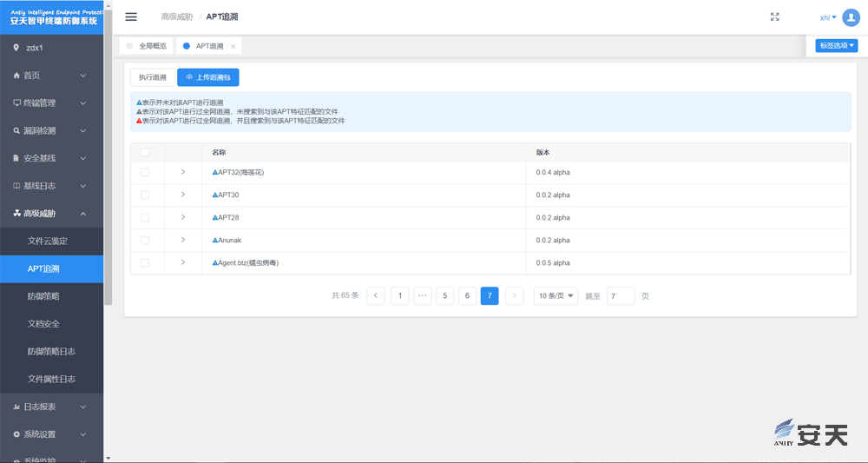Image resolution: width=868 pixels, height=463 pixels.
Task: Open the 10条/页 page size dropdown
Action: (556, 296)
